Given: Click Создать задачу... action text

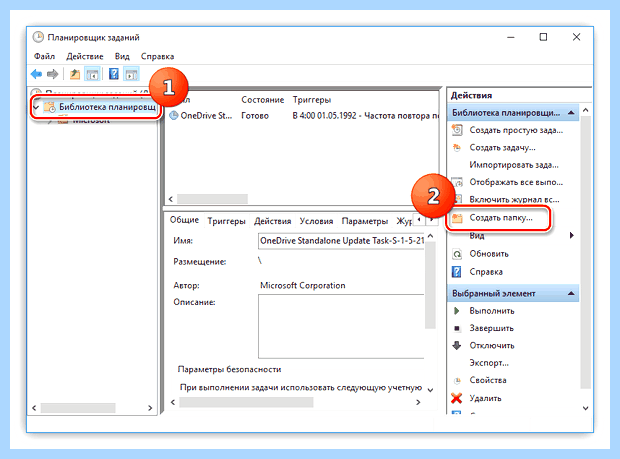Looking at the screenshot, I should click(x=502, y=147).
